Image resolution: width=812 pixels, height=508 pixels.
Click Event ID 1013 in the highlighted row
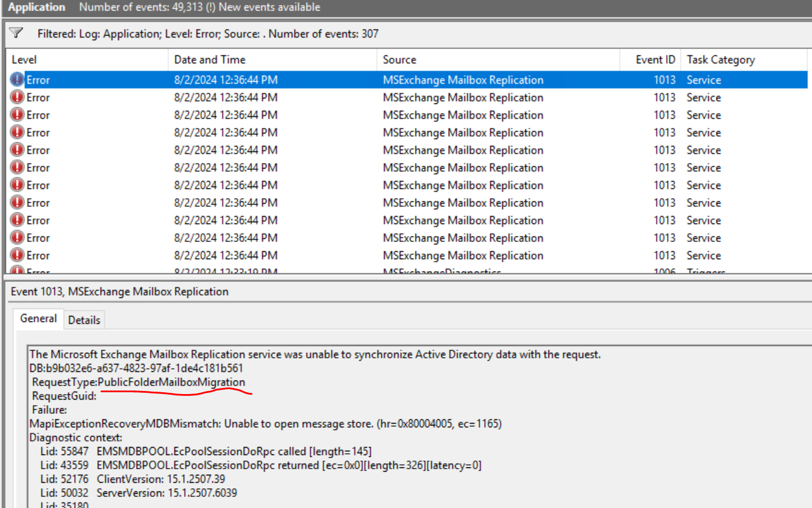click(x=664, y=80)
